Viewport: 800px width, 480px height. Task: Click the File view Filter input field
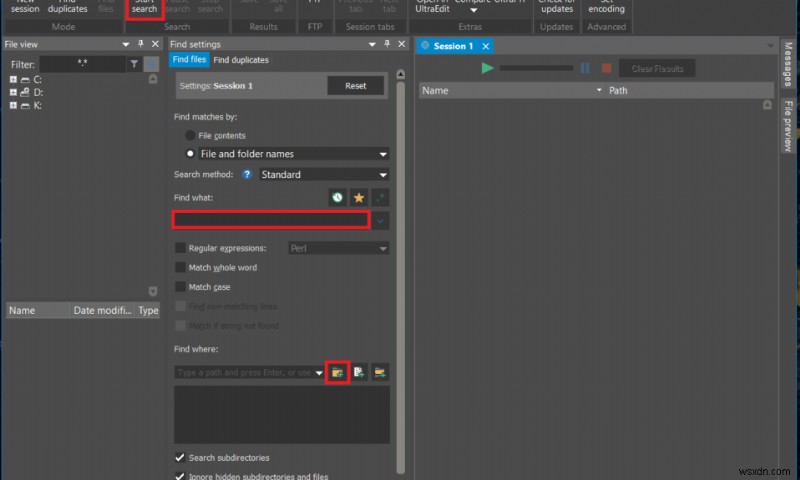pyautogui.click(x=82, y=64)
